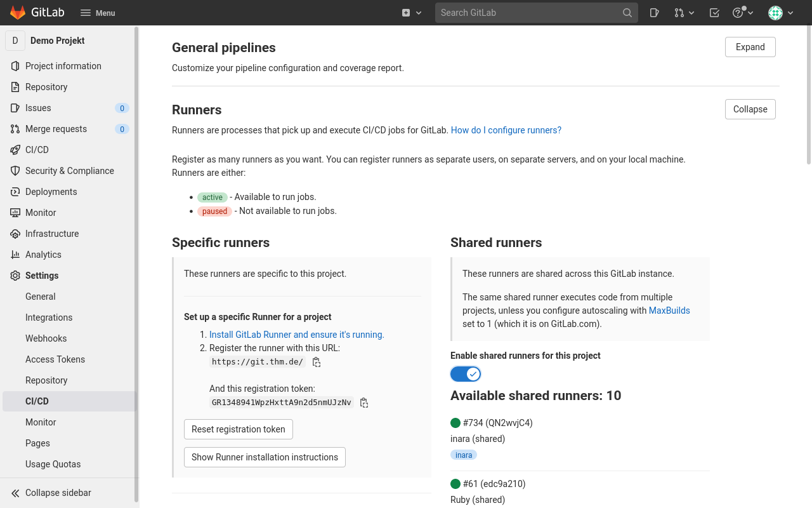The height and width of the screenshot is (508, 812).
Task: Open the Help question mark dropdown
Action: (742, 13)
